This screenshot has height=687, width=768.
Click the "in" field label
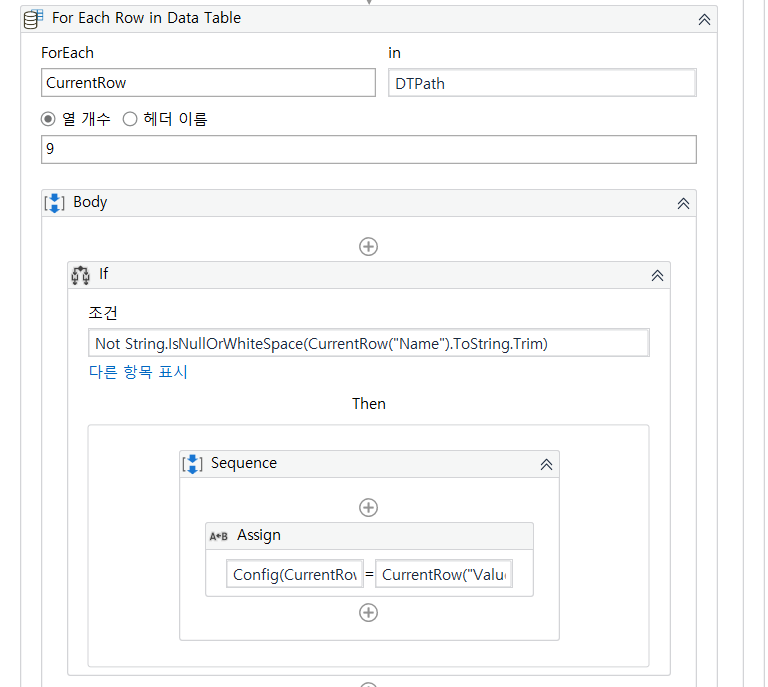pos(394,53)
